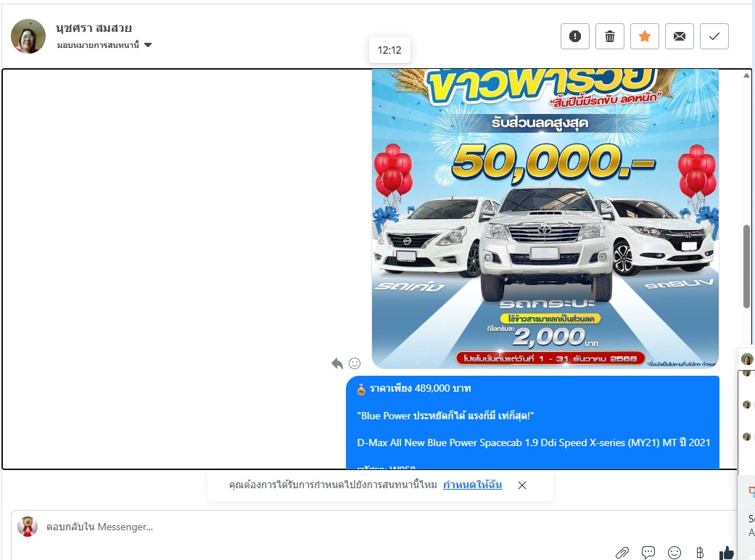Dismiss the assignment prompt with X

coord(522,485)
